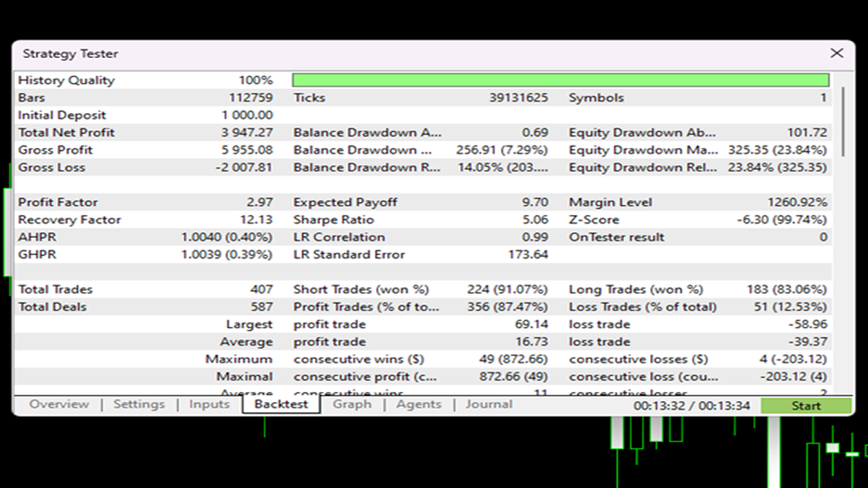Click the green Start button
The width and height of the screenshot is (868, 488).
tap(806, 406)
